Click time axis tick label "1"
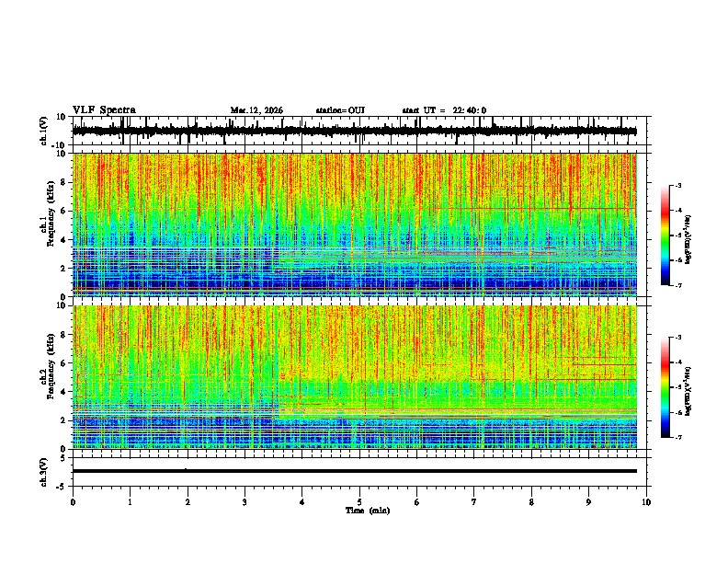This screenshot has width=728, height=563. 130,502
